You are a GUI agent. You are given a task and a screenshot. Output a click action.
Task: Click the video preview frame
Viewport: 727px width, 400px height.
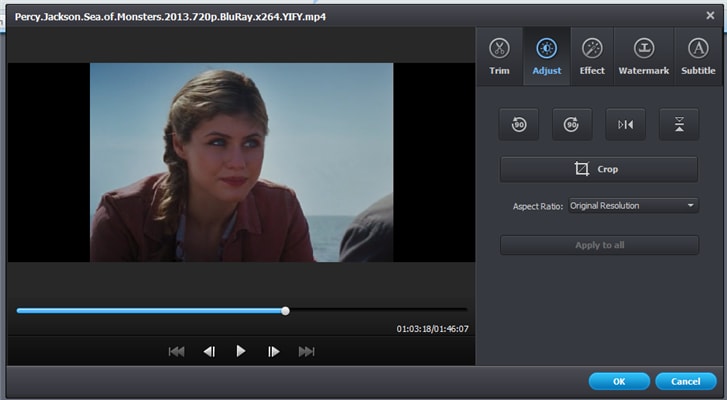coord(242,162)
